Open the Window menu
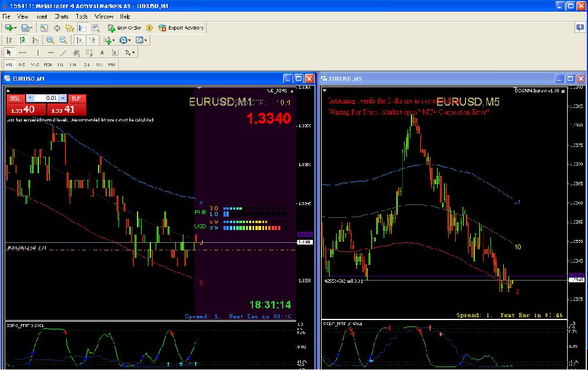The width and height of the screenshot is (588, 370). (x=104, y=16)
